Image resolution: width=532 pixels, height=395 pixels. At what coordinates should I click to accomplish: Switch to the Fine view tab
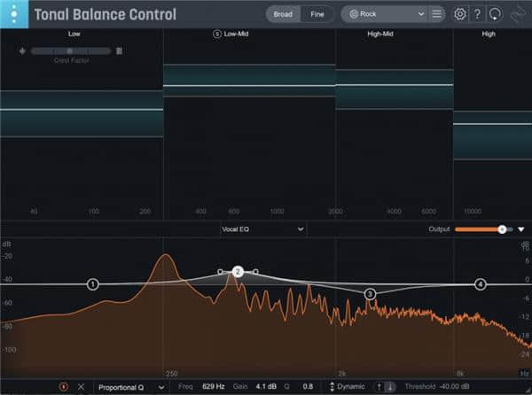(x=317, y=14)
